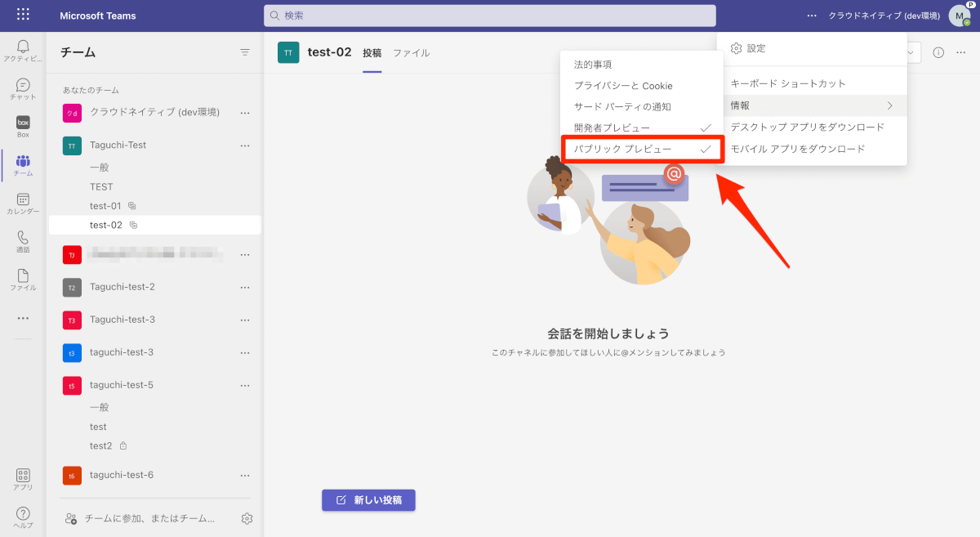
Task: Open more options for Taguchi-test-2 team
Action: point(245,287)
